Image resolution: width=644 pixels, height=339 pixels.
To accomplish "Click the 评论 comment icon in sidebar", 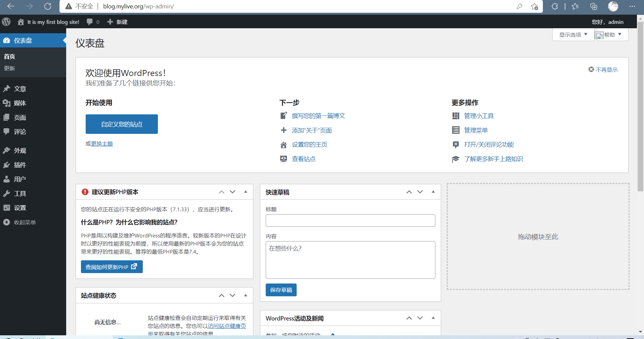I will coord(7,131).
